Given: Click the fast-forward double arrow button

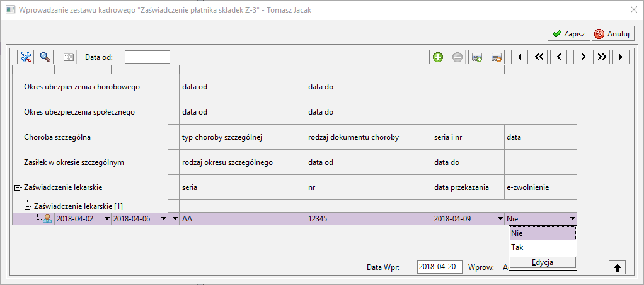Looking at the screenshot, I should tap(602, 57).
